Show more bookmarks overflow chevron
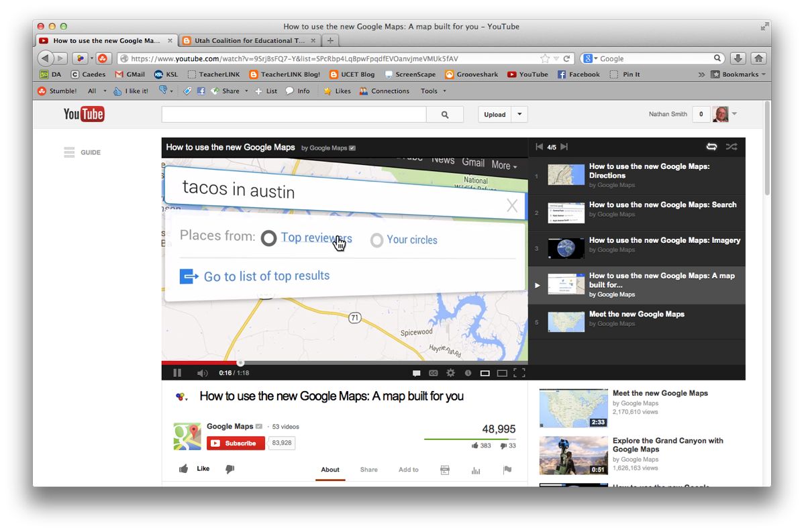Screen dimensions: 804x532 (x=701, y=74)
